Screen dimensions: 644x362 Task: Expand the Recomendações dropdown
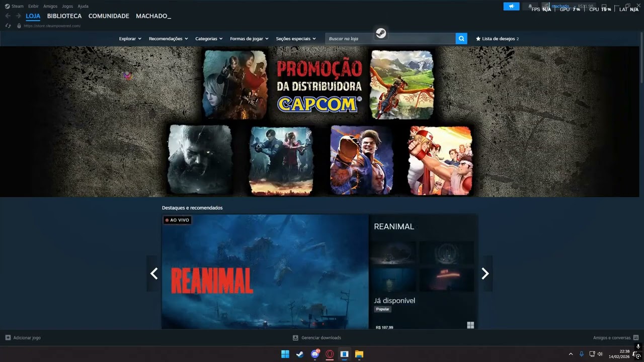click(x=169, y=39)
